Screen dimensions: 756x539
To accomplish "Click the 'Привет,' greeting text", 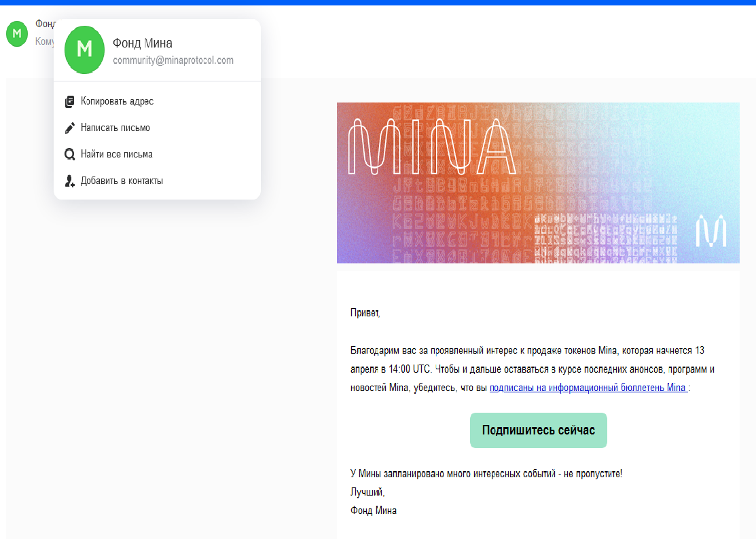I will click(365, 313).
